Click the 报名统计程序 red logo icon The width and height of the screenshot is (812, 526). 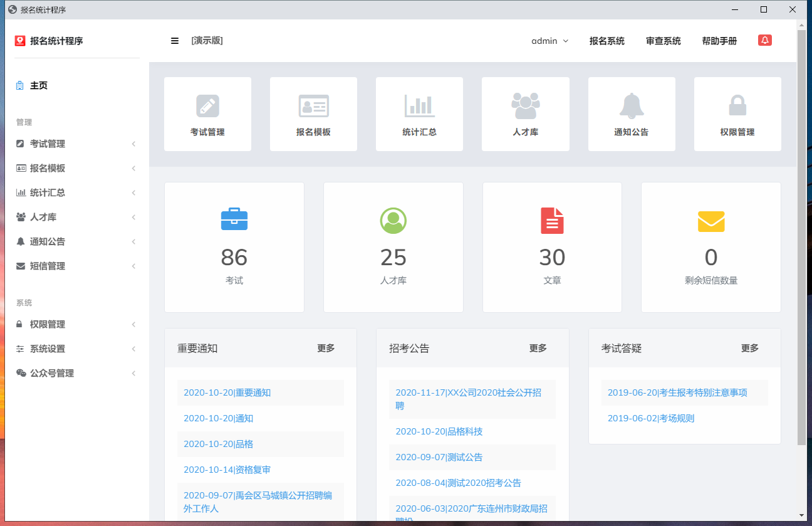pos(20,41)
